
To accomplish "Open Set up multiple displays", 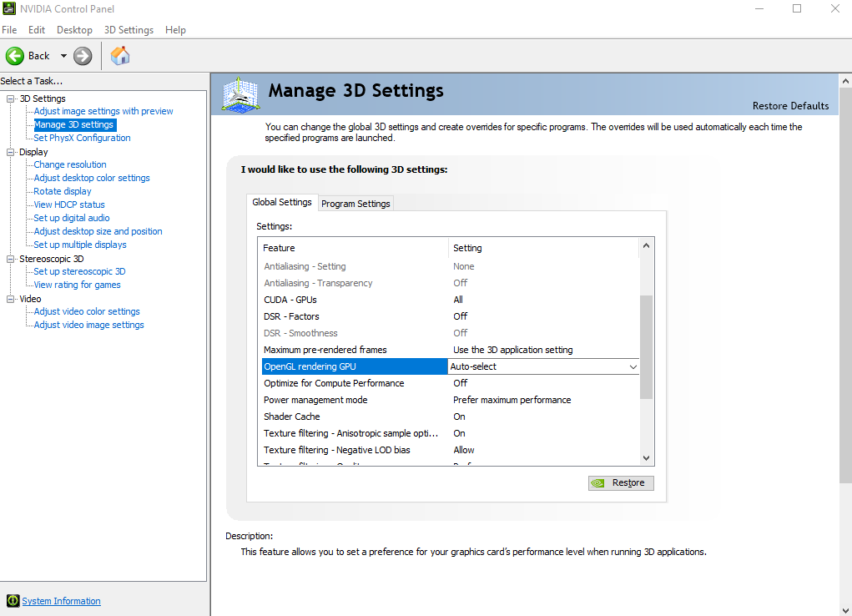I will (80, 245).
